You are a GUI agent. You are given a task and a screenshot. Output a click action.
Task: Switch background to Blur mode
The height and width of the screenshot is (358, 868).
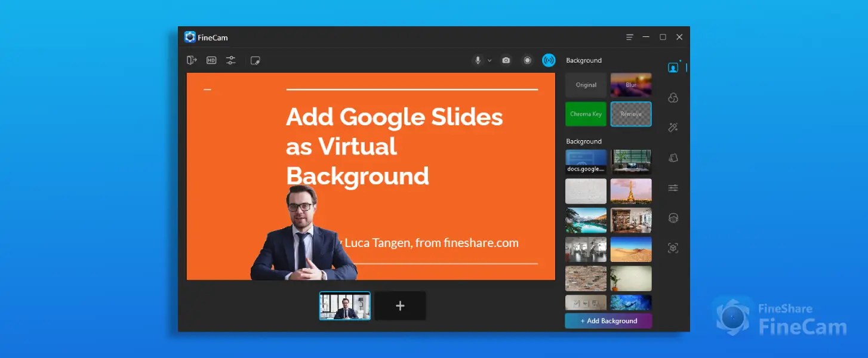coord(631,85)
